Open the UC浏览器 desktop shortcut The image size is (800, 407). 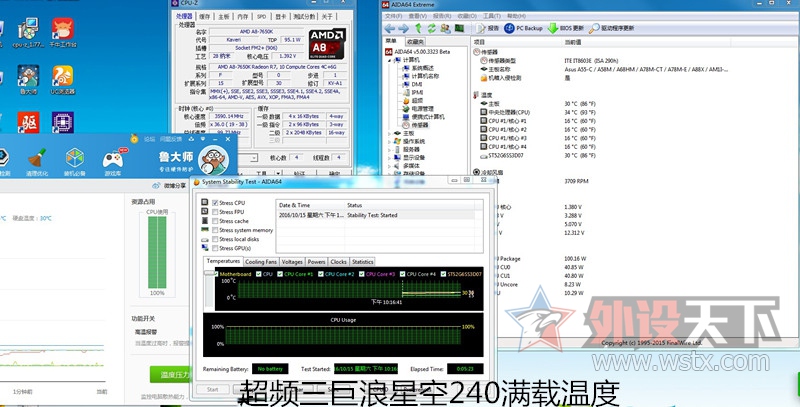[x=63, y=80]
